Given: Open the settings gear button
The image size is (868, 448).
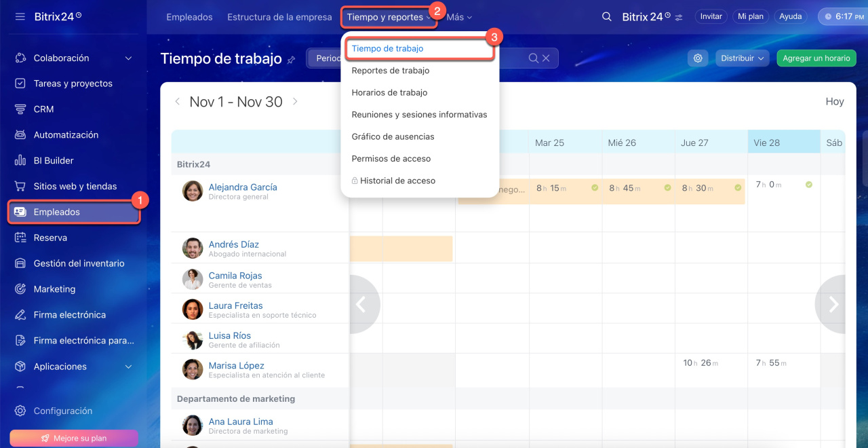Looking at the screenshot, I should (698, 58).
